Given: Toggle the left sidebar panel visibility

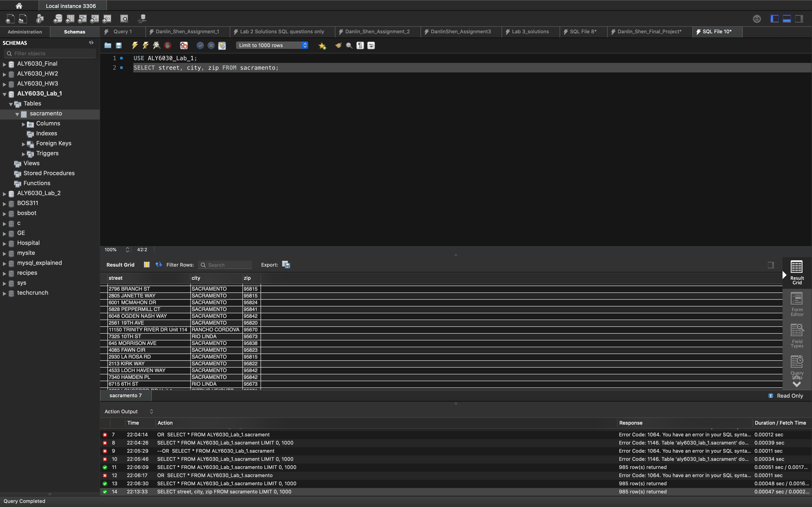Looking at the screenshot, I should (774, 19).
